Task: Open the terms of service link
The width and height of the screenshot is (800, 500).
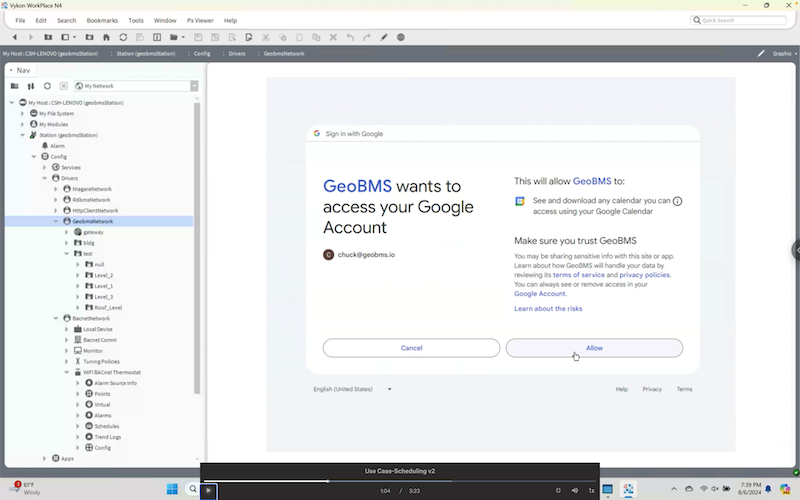Action: pos(579,275)
